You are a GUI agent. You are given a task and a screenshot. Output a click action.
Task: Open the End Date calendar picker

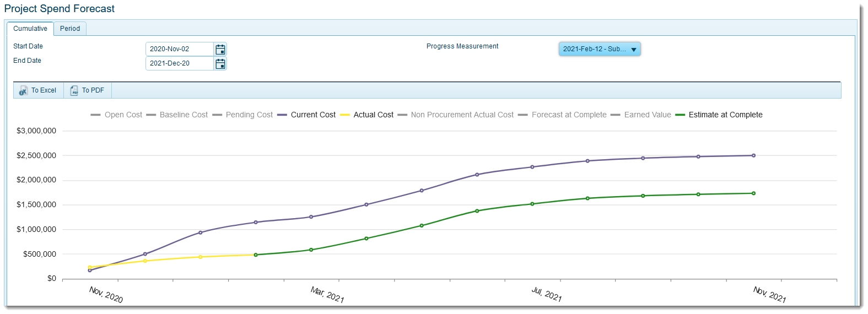click(x=220, y=63)
